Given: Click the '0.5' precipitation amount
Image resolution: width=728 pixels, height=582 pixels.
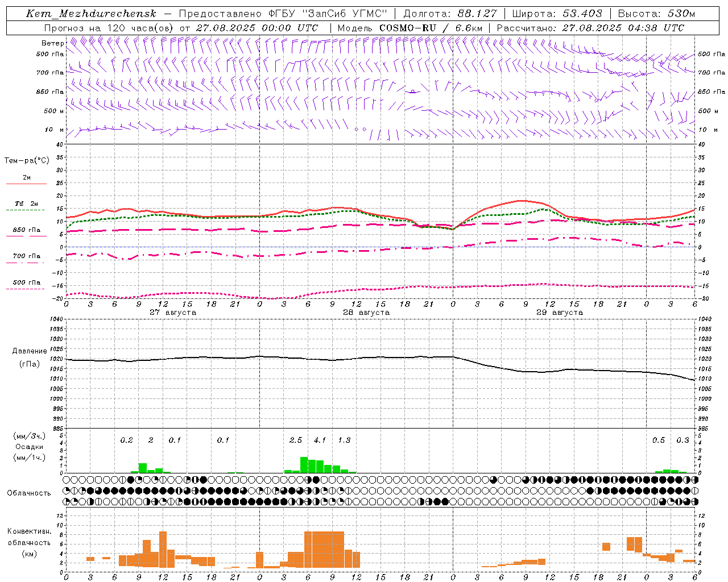Looking at the screenshot, I should 659,440.
